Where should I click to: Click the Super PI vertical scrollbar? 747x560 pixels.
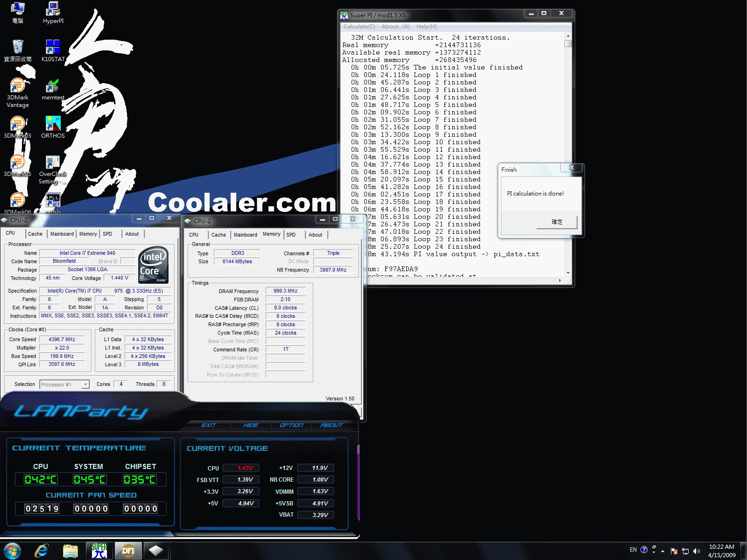(x=568, y=154)
